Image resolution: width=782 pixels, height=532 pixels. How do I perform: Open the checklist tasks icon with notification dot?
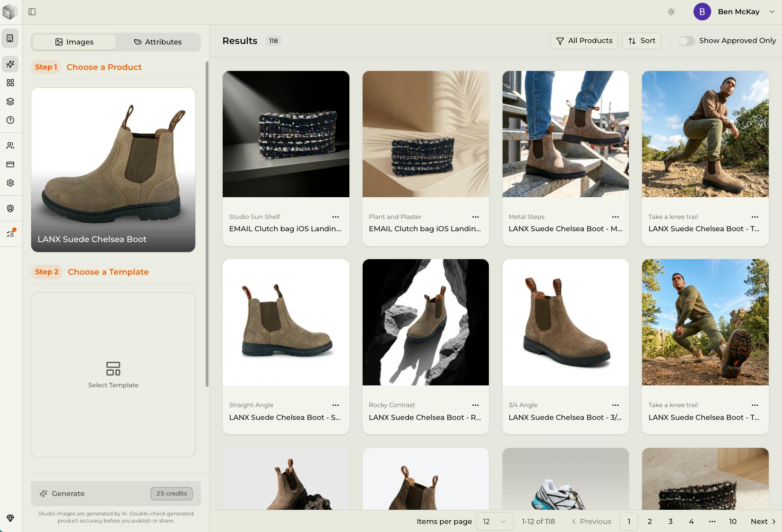pyautogui.click(x=10, y=234)
